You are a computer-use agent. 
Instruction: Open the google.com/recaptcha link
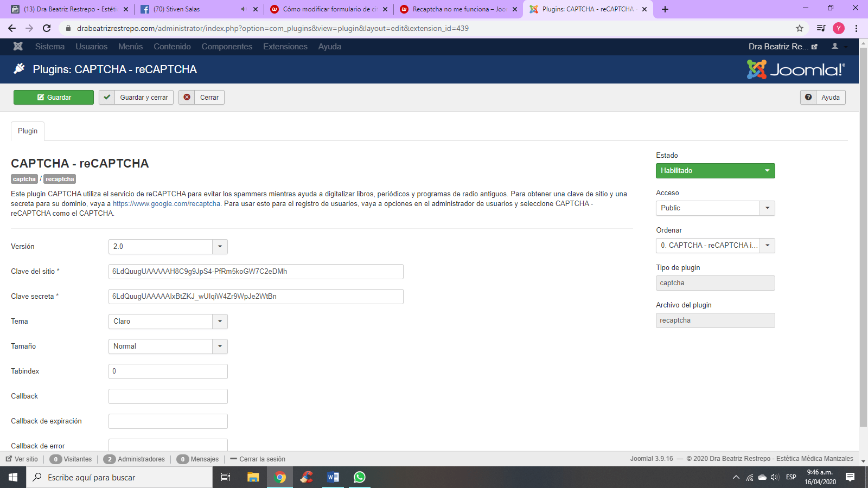point(167,204)
